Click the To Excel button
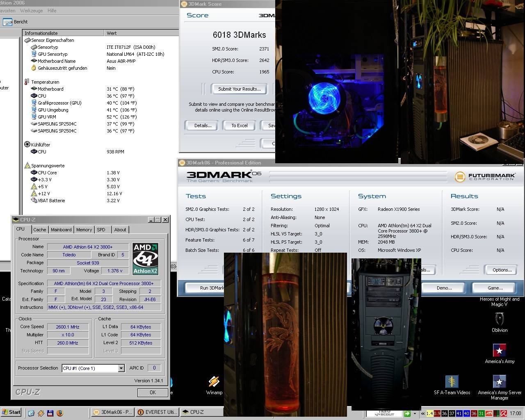The image size is (525, 420). coord(239,126)
